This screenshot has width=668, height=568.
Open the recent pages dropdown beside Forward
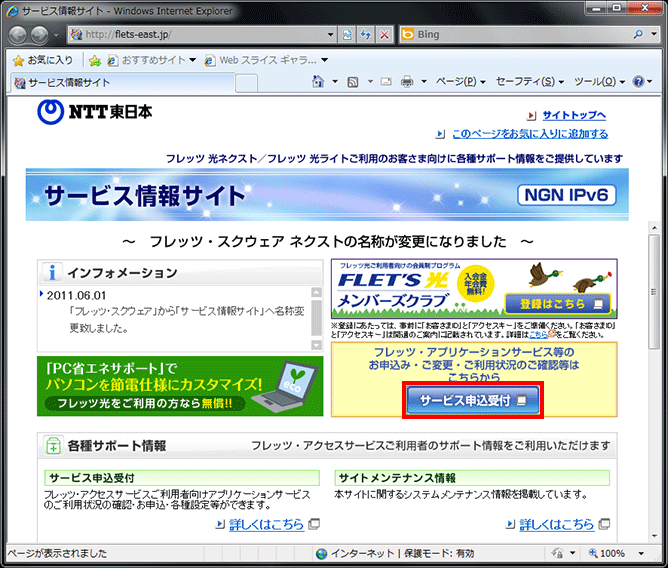pos(56,35)
